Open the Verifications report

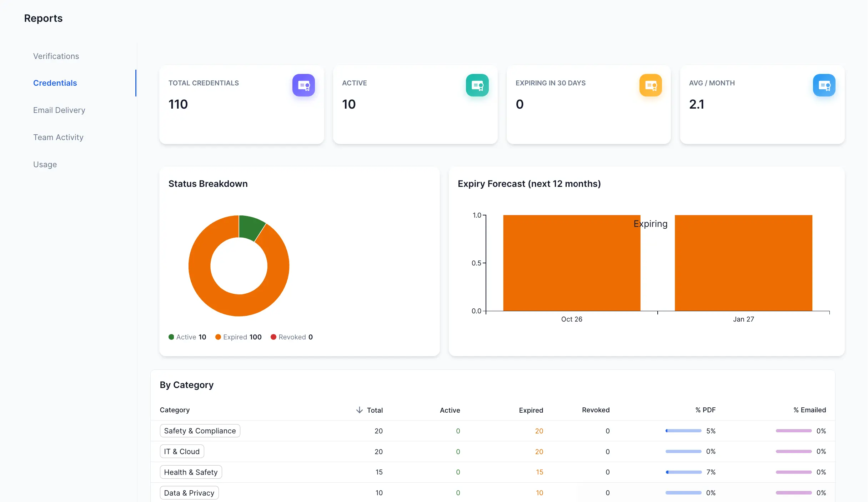pyautogui.click(x=56, y=56)
